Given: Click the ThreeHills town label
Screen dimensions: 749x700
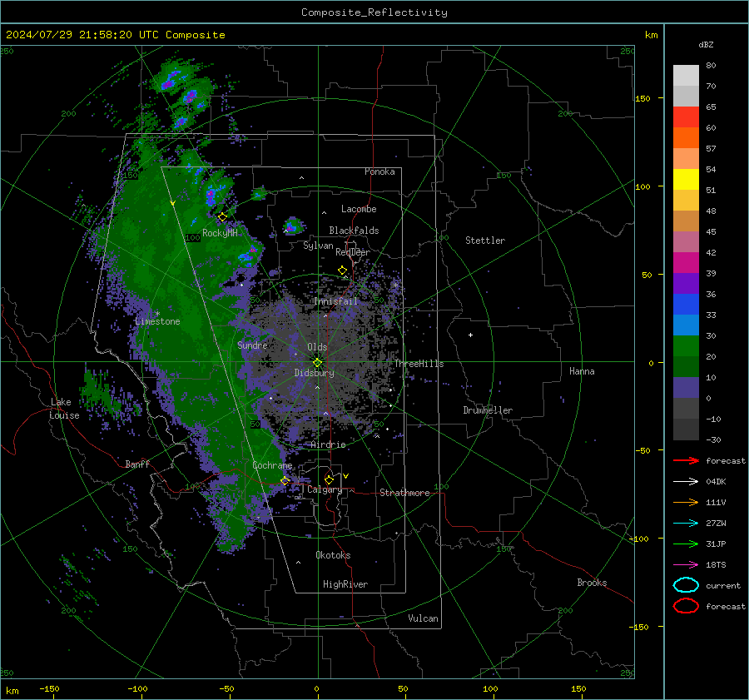Looking at the screenshot, I should coord(419,364).
